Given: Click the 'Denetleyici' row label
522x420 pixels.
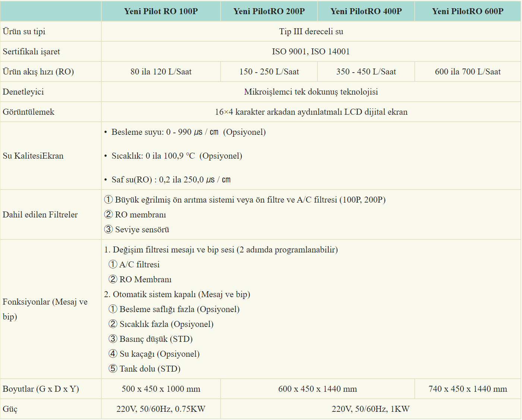Looking at the screenshot, I should pos(23,92).
